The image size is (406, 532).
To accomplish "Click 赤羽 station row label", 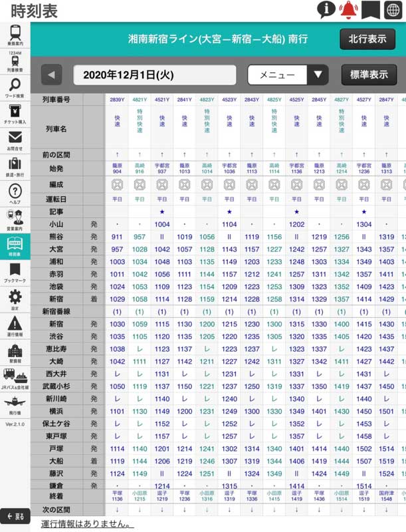I will pos(56,274).
